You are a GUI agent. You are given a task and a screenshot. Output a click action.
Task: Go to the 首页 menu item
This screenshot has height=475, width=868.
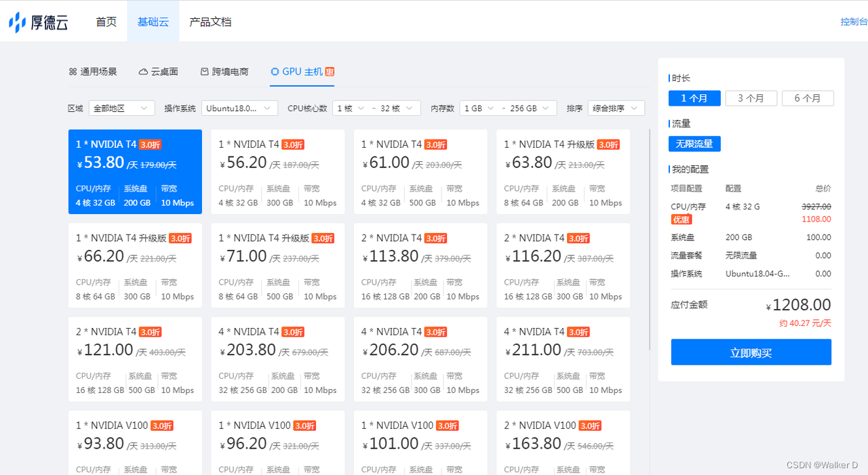[x=106, y=22]
